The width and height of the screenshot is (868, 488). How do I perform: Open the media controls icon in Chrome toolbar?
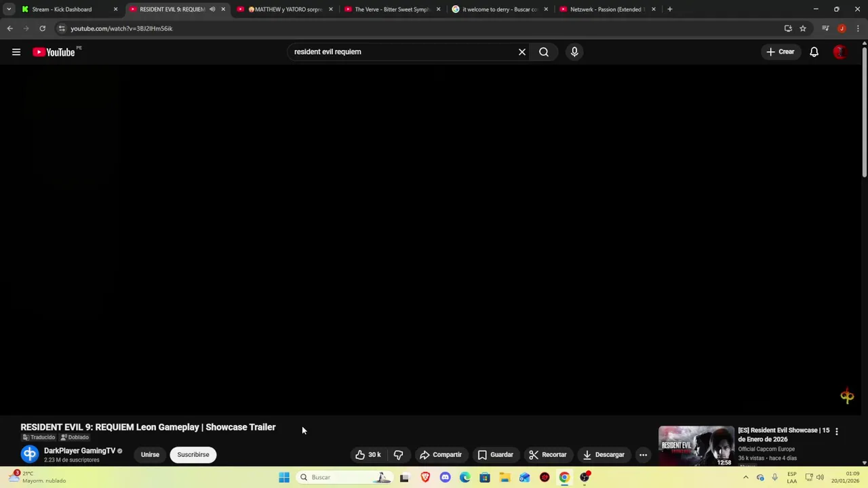[x=825, y=28]
